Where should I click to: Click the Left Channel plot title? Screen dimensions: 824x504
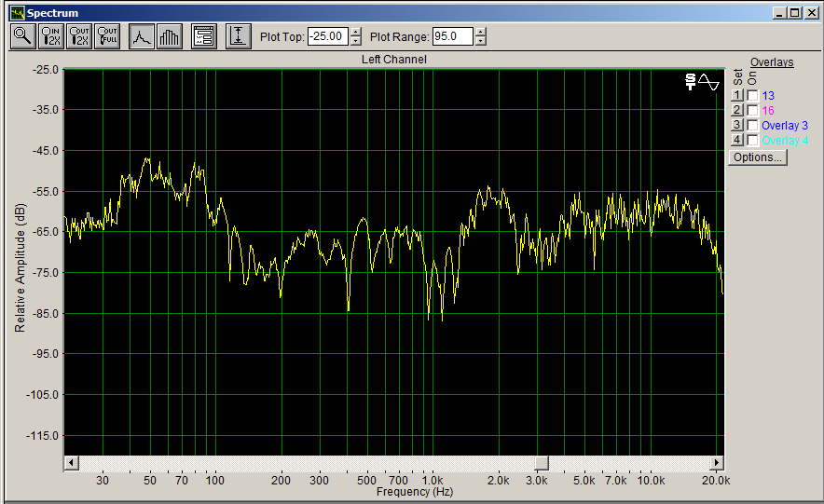[393, 60]
